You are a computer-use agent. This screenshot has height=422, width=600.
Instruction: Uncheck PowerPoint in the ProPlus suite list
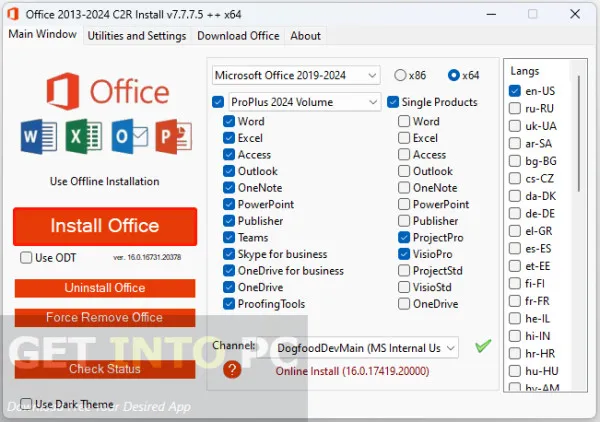[229, 204]
